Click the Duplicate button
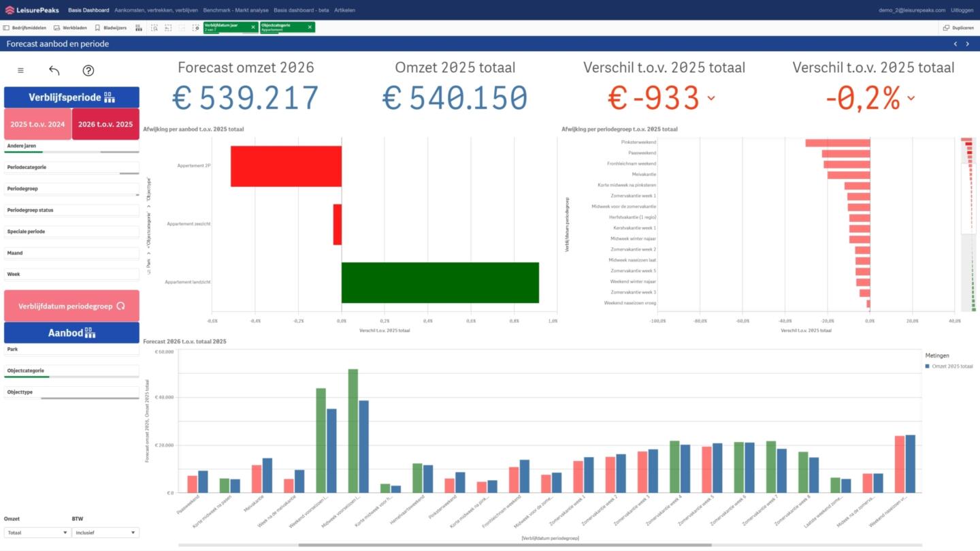Image resolution: width=980 pixels, height=551 pixels. 958,28
